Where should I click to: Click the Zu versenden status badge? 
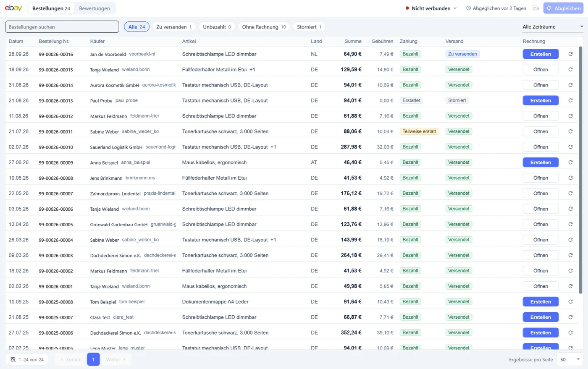tap(462, 54)
